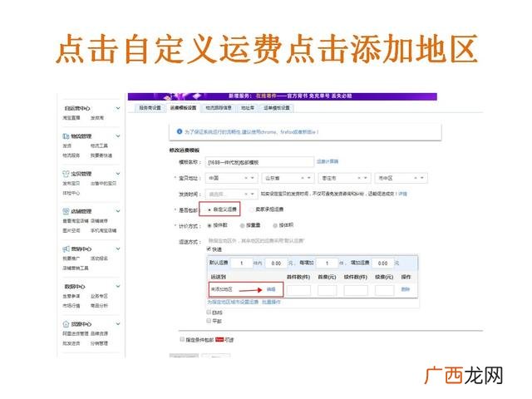Screen dimensions: 532x399
Task: Click the 货源中心 house icon in sidebar
Action: [x=66, y=324]
